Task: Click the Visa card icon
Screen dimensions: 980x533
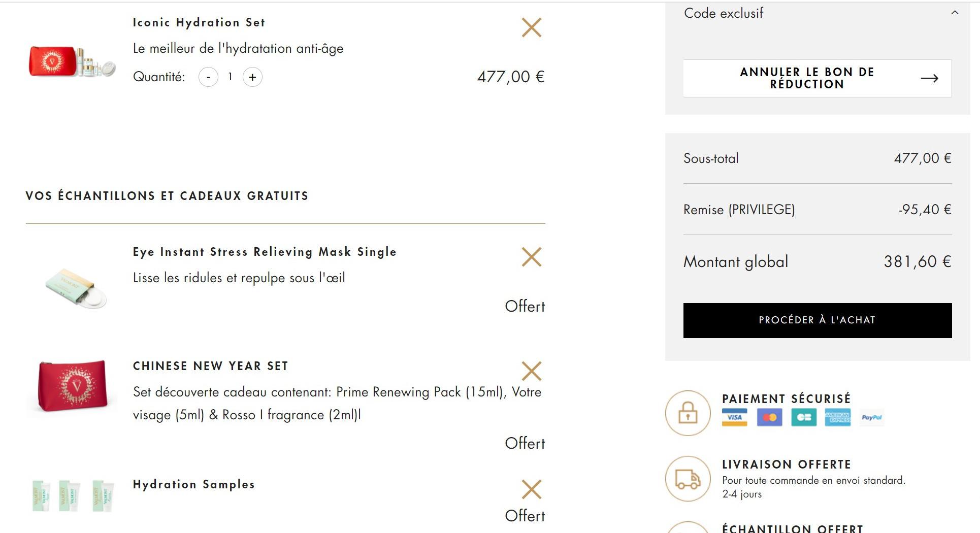Action: tap(735, 417)
